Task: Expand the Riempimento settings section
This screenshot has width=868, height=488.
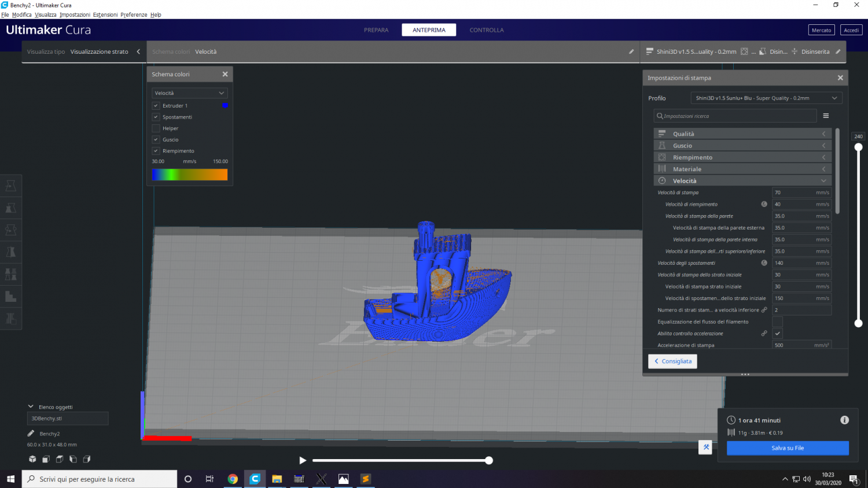Action: click(742, 157)
